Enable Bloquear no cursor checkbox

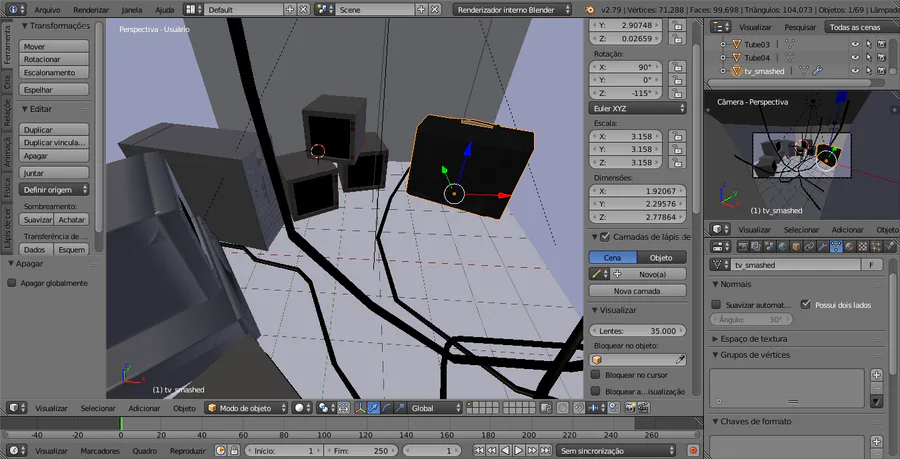coord(596,375)
